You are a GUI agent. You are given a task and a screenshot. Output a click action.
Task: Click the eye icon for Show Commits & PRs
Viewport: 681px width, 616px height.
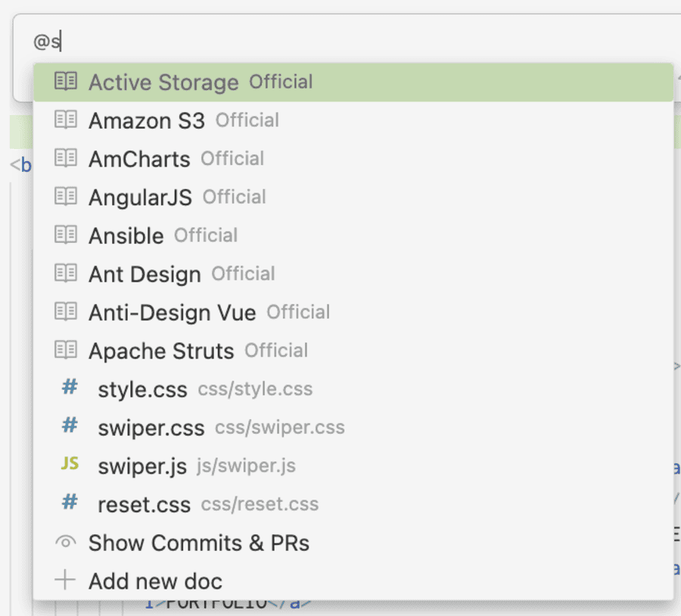pos(66,542)
